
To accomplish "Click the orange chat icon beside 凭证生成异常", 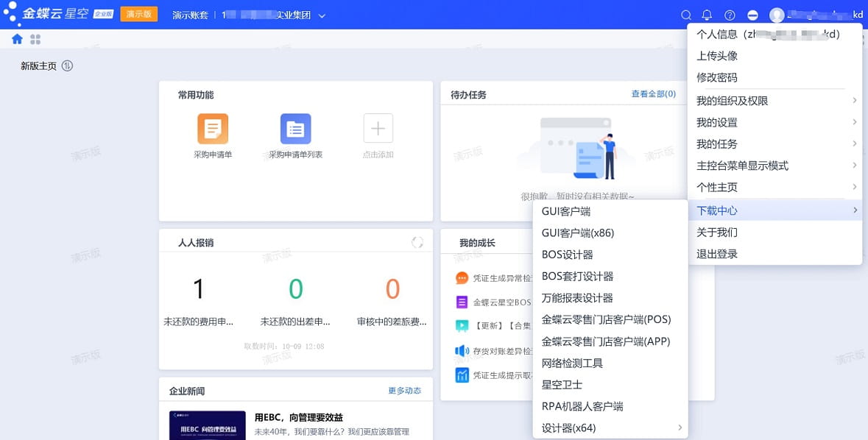I will coord(462,278).
